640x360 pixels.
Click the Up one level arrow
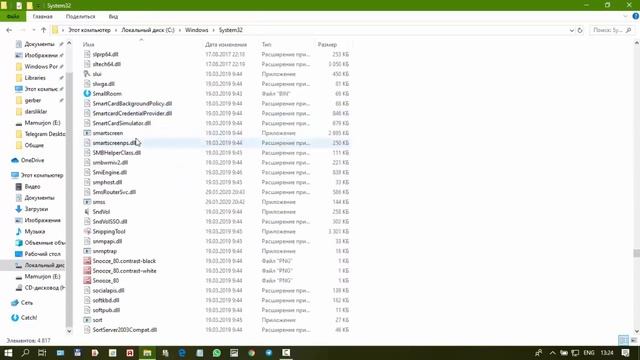43,30
